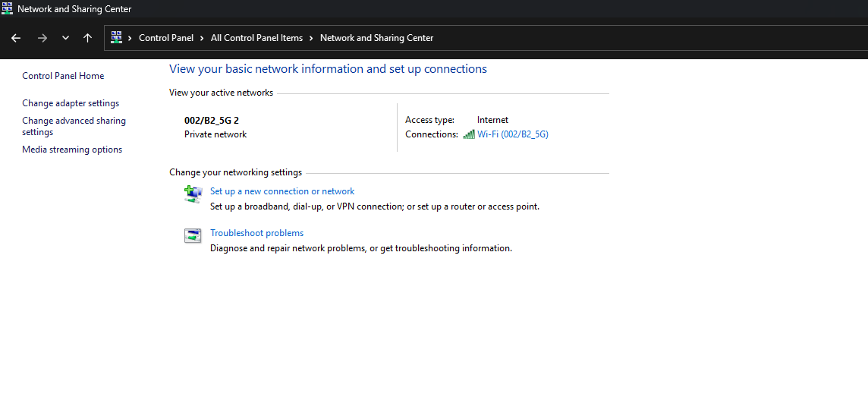This screenshot has height=397, width=868.
Task: Click the network icon in address bar
Action: 116,37
